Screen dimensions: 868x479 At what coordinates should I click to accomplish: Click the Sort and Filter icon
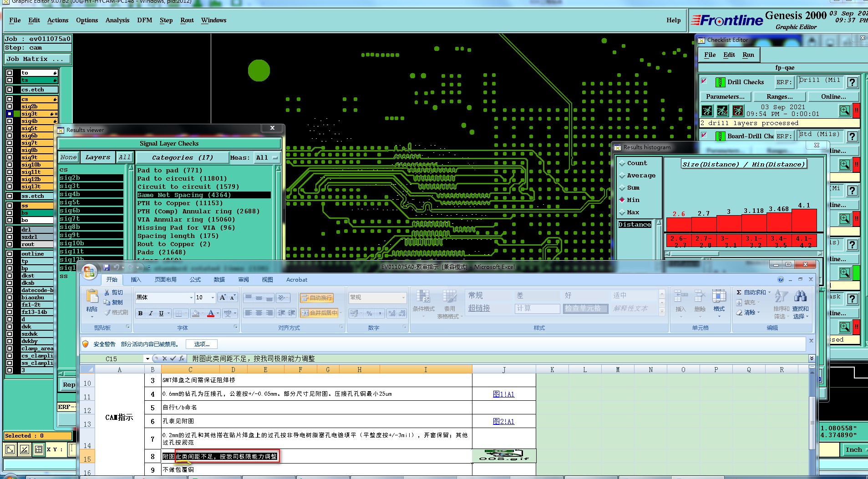[x=781, y=297]
